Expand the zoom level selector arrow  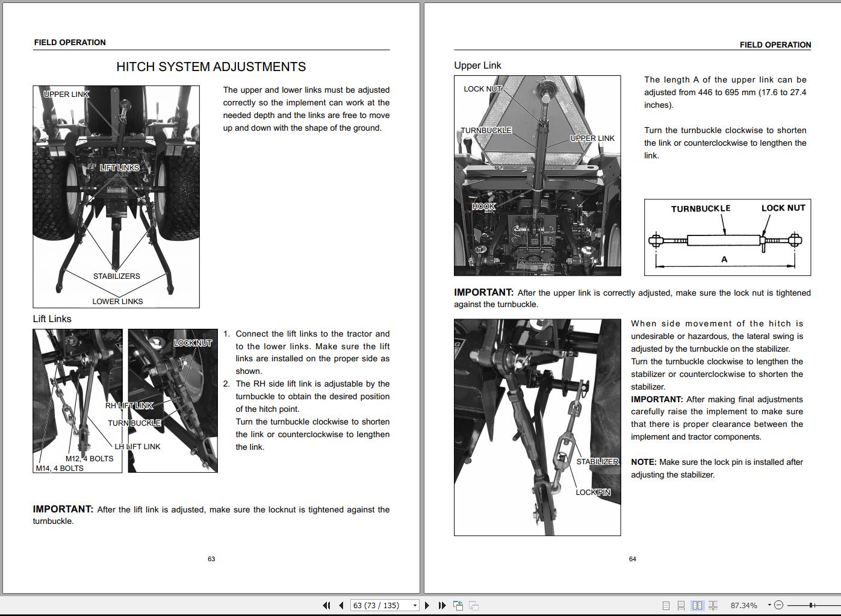[x=769, y=605]
